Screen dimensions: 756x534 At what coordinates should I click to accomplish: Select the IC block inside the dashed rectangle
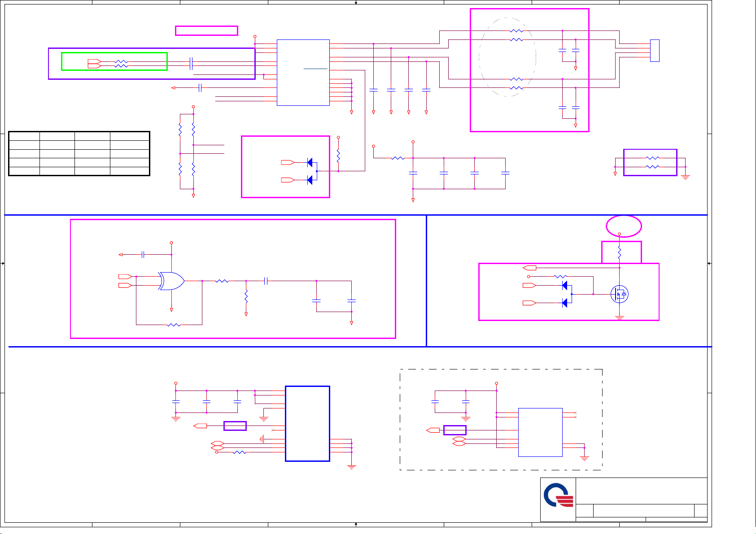(540, 432)
